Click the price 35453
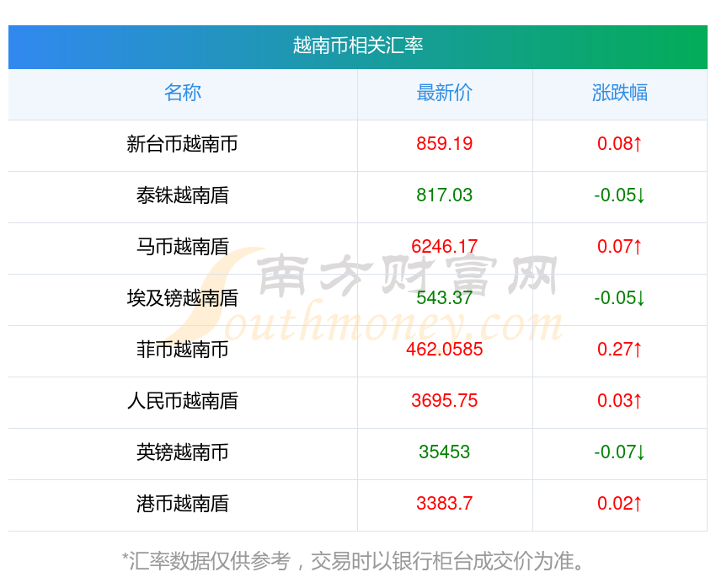 [444, 452]
